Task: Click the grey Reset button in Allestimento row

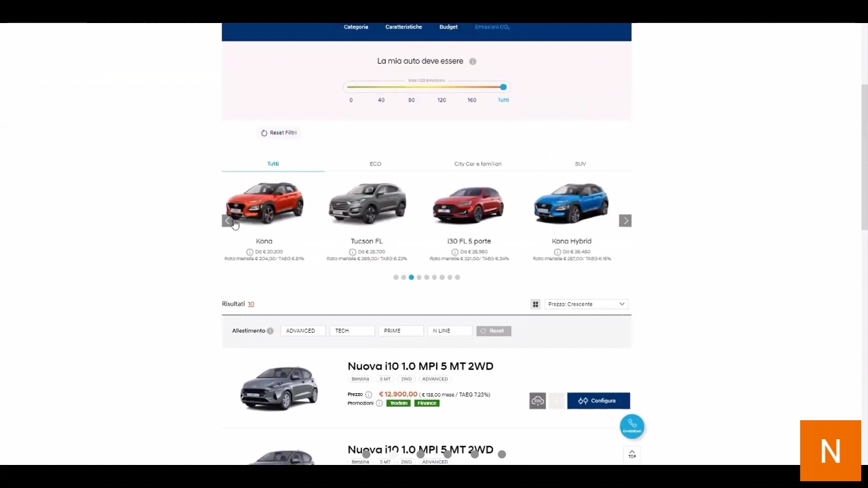Action: pyautogui.click(x=494, y=331)
